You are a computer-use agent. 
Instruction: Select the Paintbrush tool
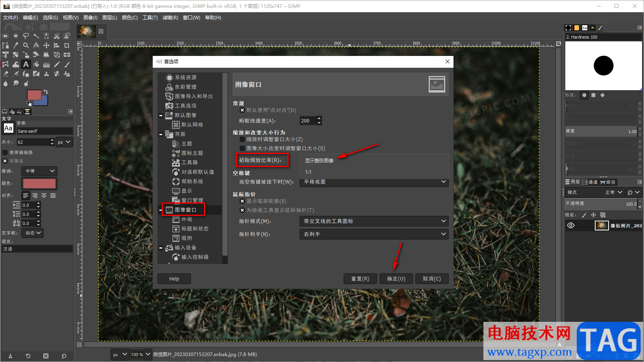click(x=67, y=64)
